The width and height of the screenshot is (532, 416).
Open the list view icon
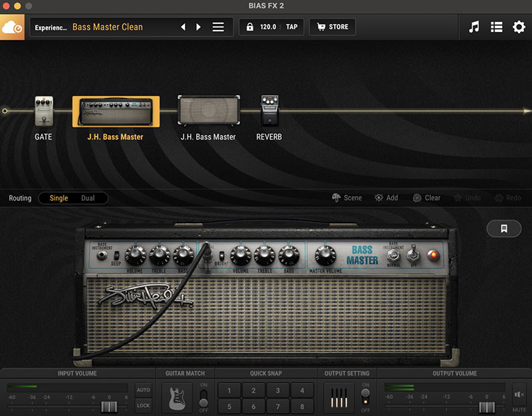[x=497, y=27]
